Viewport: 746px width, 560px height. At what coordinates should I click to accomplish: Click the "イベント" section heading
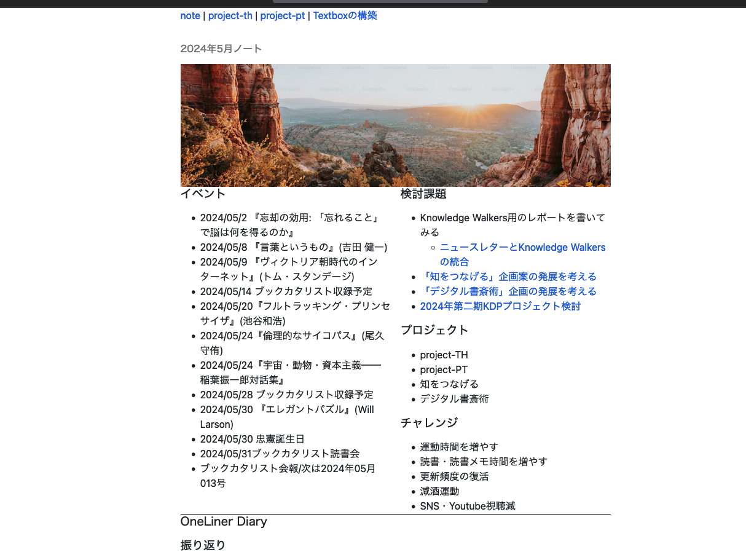click(x=202, y=194)
